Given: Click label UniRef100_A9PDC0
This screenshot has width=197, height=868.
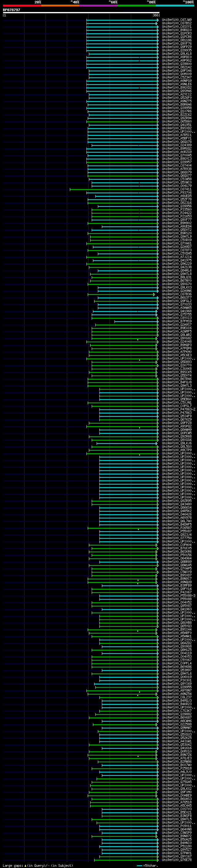Looking at the screenshot, I should (x=177, y=57).
